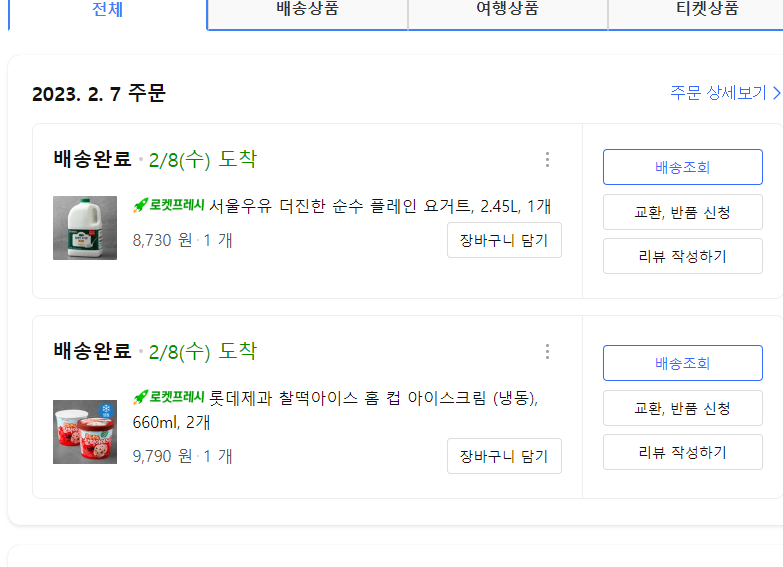Open Lotte ice cream product thumbnail

point(85,432)
